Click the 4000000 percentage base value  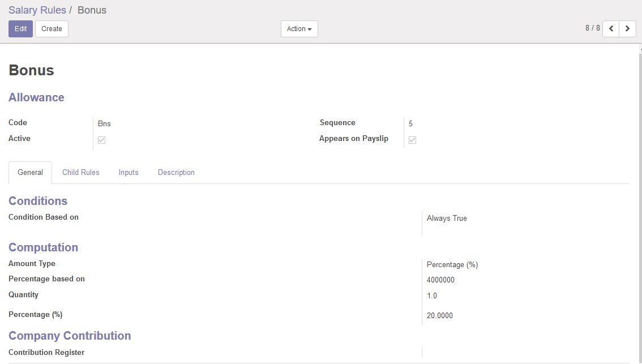pos(440,280)
